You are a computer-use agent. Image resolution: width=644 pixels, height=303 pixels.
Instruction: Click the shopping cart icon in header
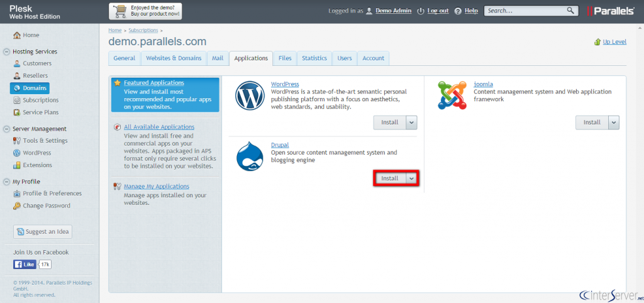pos(120,11)
